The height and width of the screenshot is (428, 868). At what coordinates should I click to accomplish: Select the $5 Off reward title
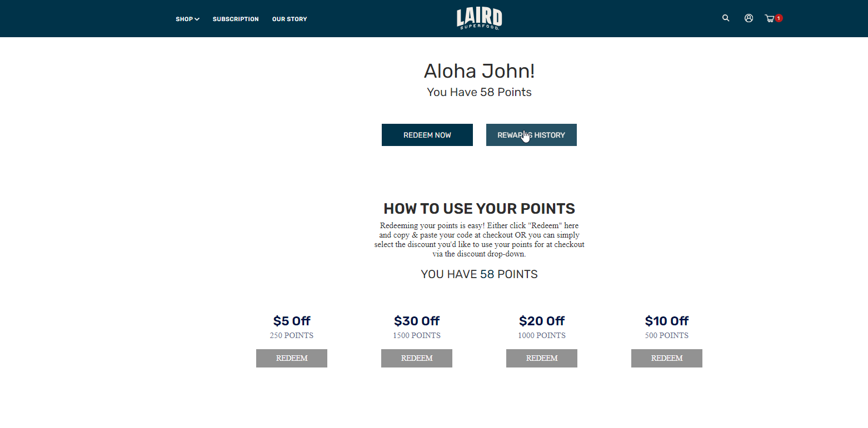[x=292, y=321]
